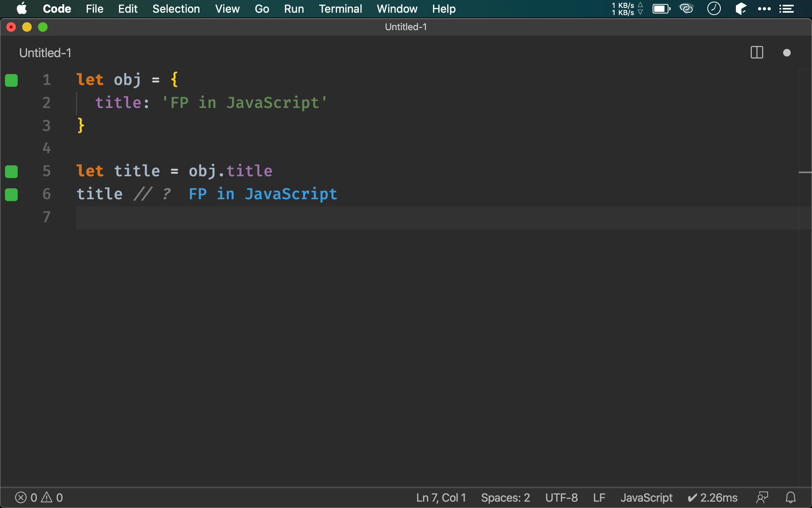Click green coverage indicator on line 6
The width and height of the screenshot is (812, 508).
click(11, 194)
